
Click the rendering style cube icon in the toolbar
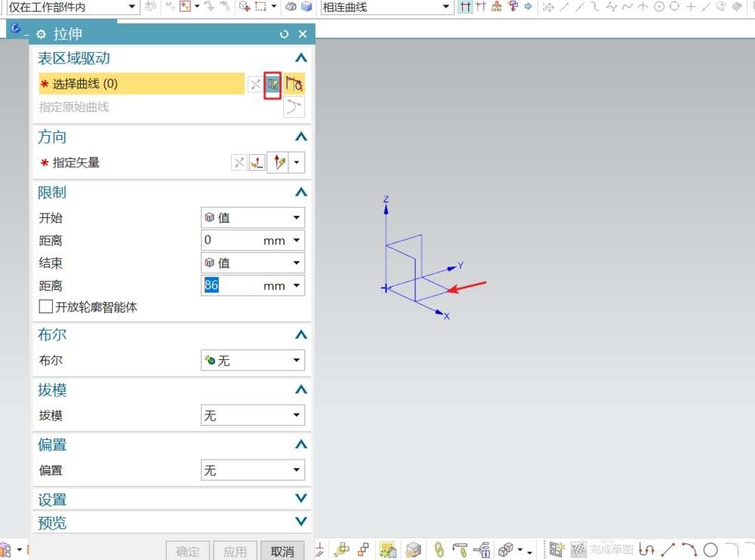coord(291,7)
